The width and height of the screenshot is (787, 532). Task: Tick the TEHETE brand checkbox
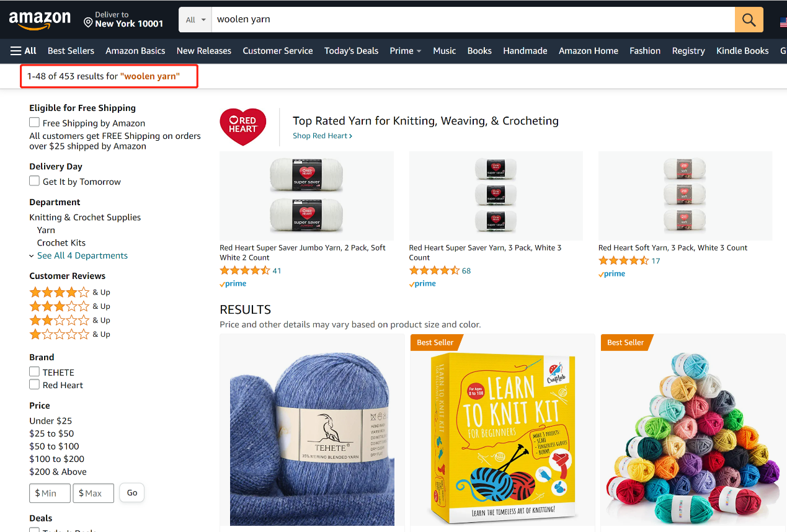(x=35, y=372)
